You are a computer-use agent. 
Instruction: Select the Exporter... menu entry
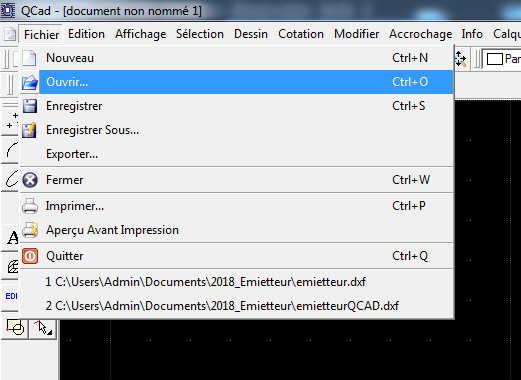237,154
